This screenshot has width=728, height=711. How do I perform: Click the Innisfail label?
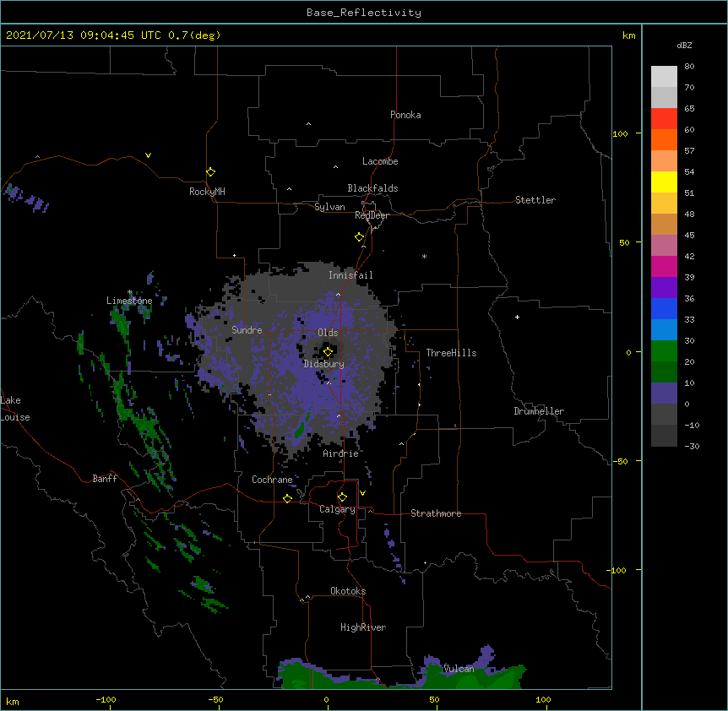tap(350, 275)
